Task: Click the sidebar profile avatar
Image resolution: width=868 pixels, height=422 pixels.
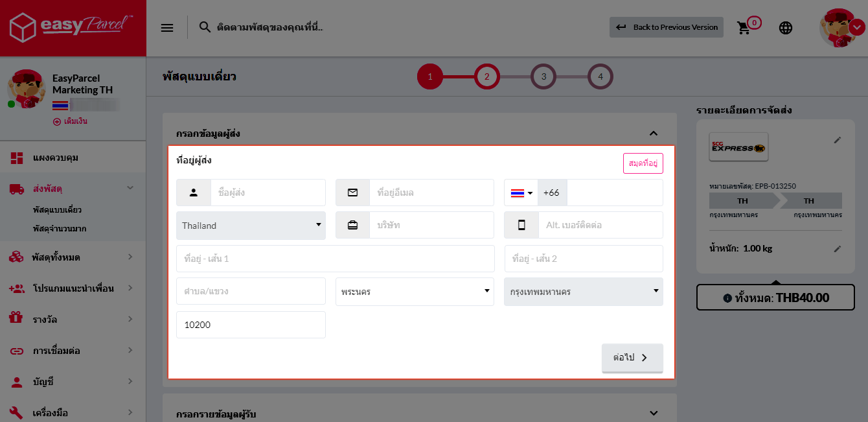Action: tap(25, 89)
